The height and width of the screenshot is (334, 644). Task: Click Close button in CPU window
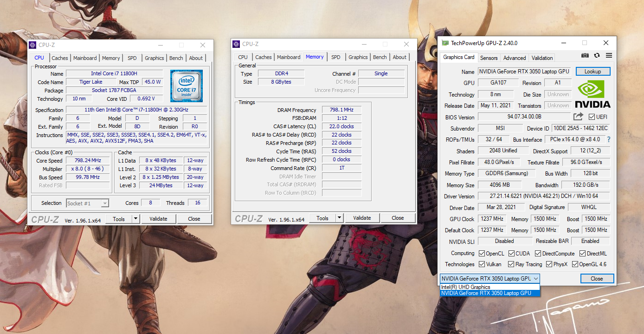point(194,219)
